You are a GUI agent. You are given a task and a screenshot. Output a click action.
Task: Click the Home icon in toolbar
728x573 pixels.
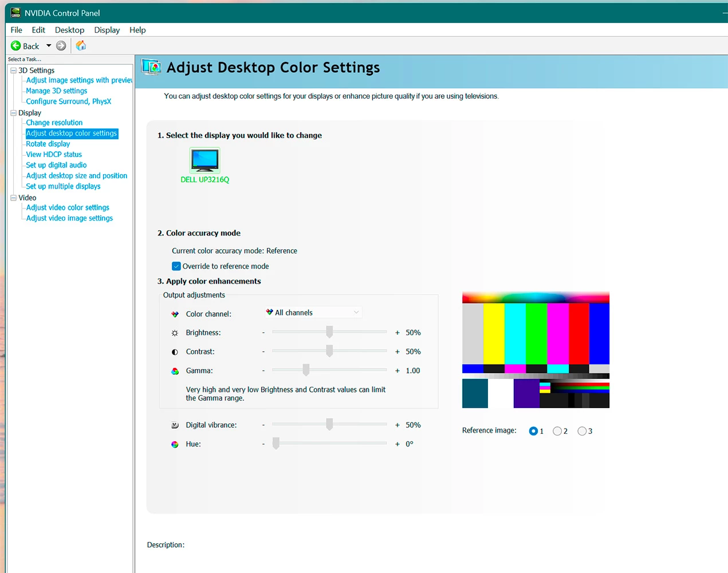coord(81,45)
